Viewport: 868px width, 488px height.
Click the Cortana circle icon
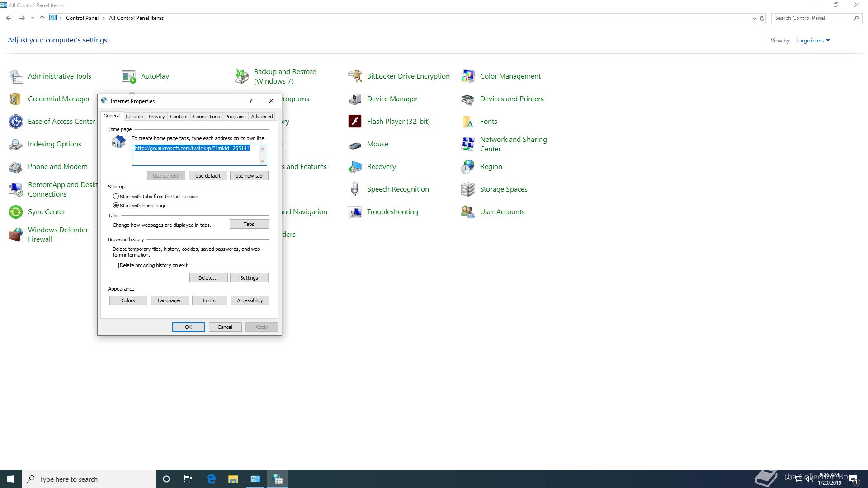coord(166,479)
